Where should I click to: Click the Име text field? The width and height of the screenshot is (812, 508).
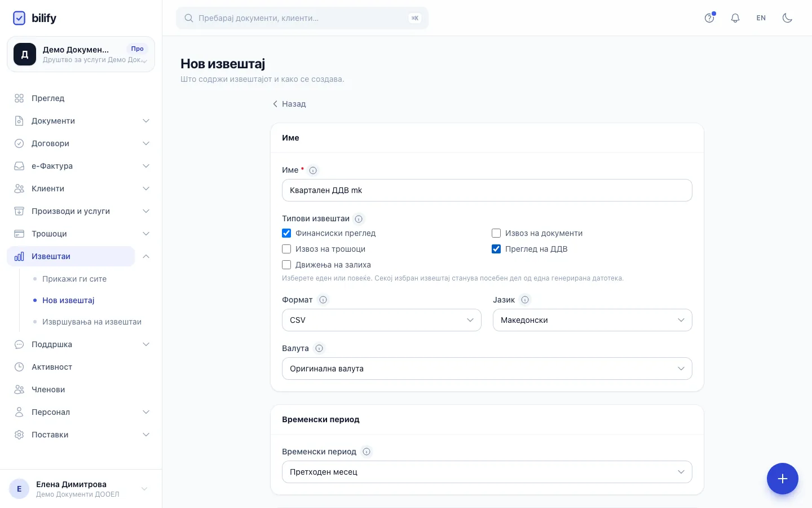[x=487, y=190]
